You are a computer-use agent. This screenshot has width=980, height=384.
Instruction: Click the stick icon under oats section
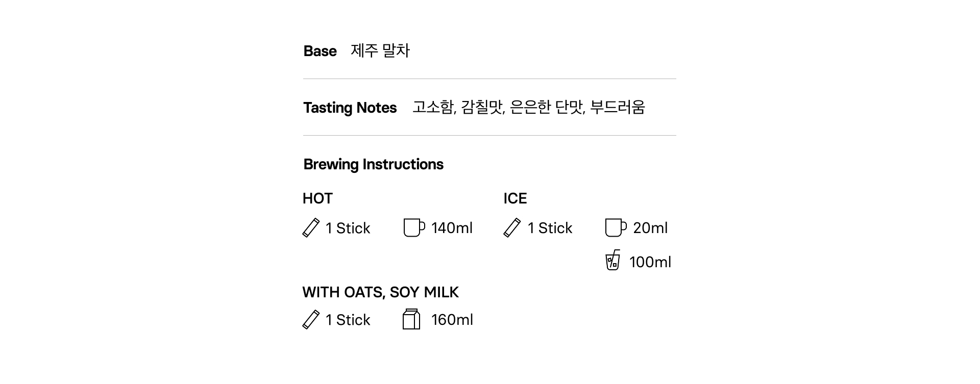pos(311,320)
